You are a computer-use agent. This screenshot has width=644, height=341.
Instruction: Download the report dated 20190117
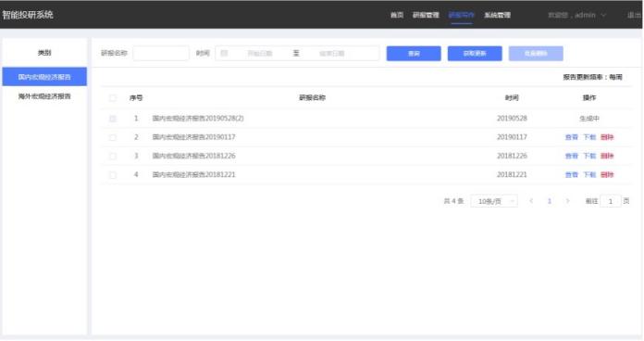pyautogui.click(x=589, y=137)
